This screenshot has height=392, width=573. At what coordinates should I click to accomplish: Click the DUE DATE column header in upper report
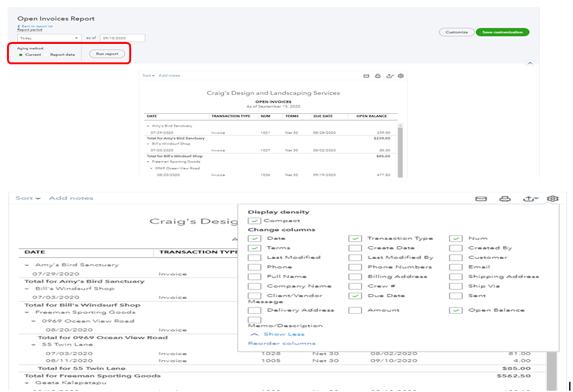click(323, 116)
